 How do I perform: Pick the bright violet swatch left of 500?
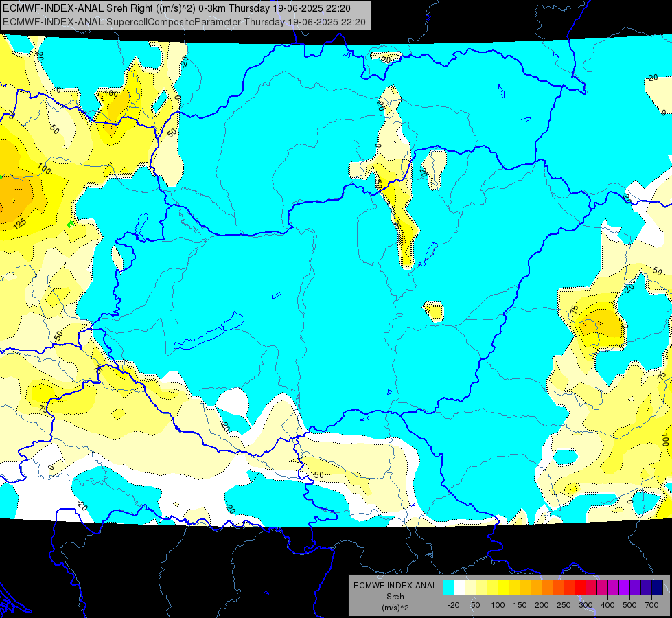624,587
